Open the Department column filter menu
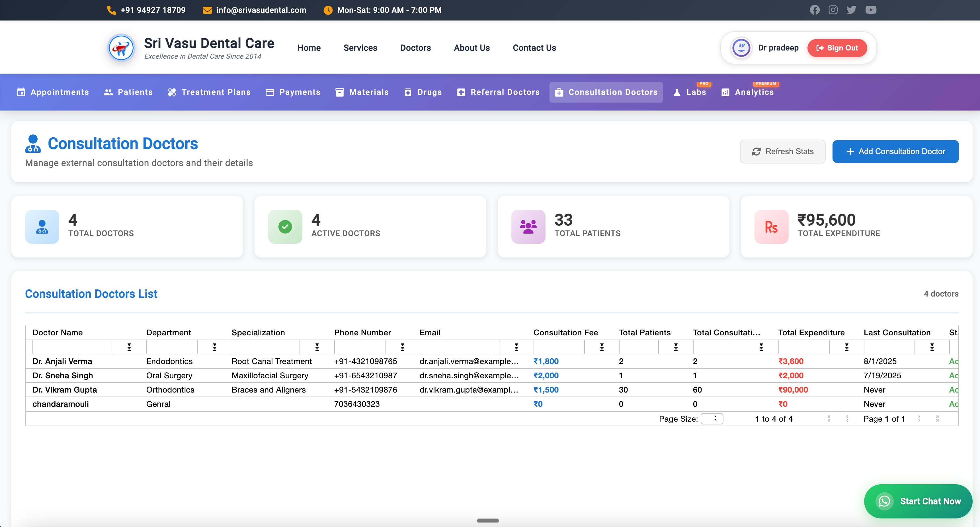The height and width of the screenshot is (527, 980). pos(215,347)
